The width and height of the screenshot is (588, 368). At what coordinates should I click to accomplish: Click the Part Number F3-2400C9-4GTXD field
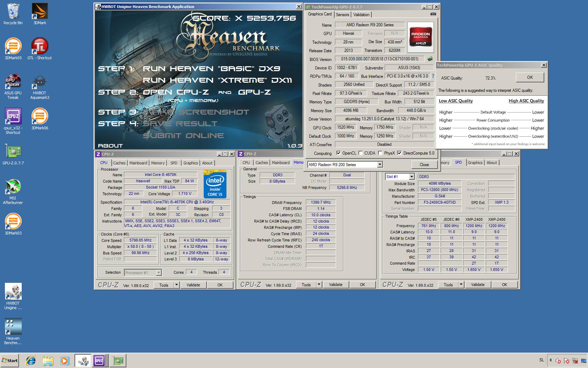point(440,203)
